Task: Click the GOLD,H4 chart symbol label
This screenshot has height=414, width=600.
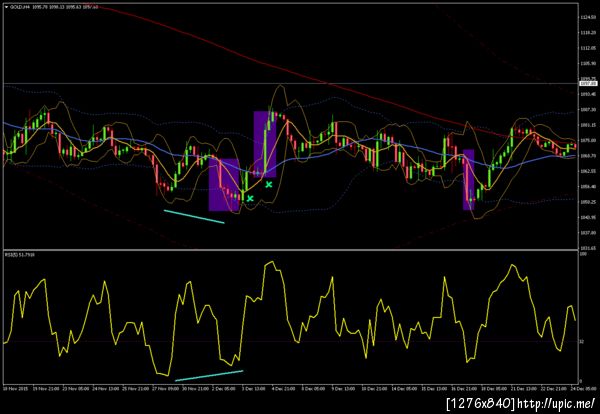Action: pyautogui.click(x=20, y=7)
